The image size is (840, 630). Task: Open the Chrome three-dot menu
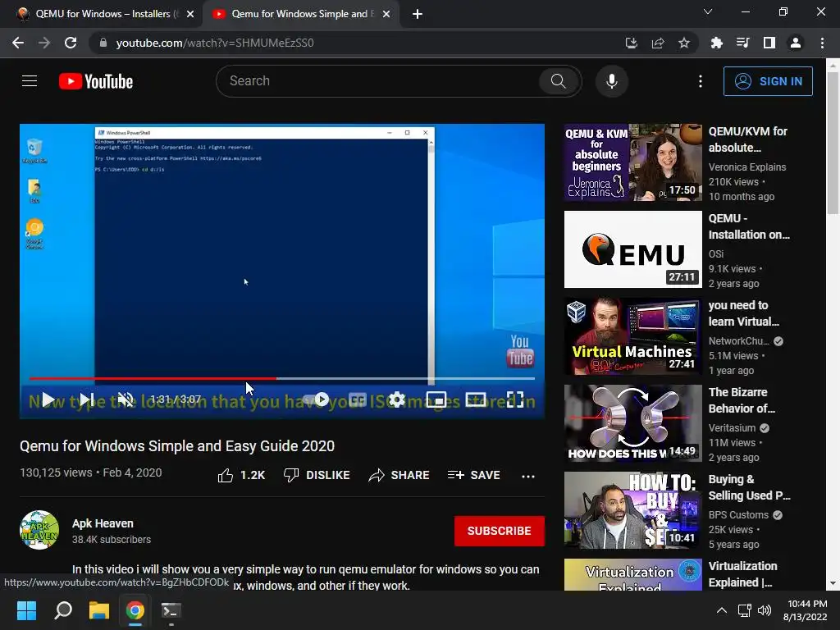822,43
